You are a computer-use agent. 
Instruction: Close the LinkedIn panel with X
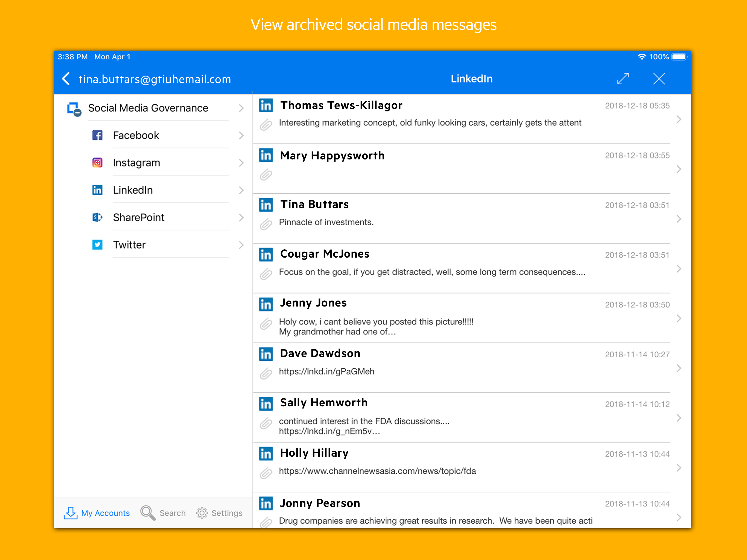pyautogui.click(x=658, y=79)
